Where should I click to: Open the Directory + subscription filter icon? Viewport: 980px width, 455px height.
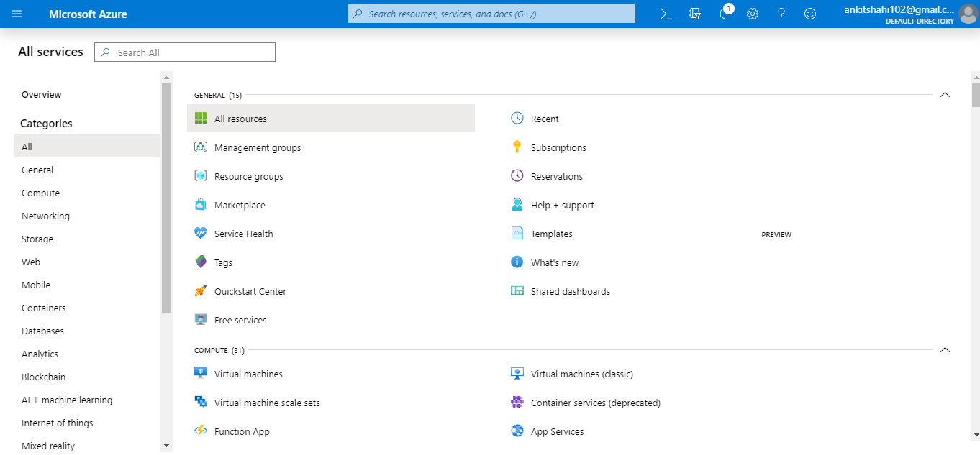pos(695,14)
